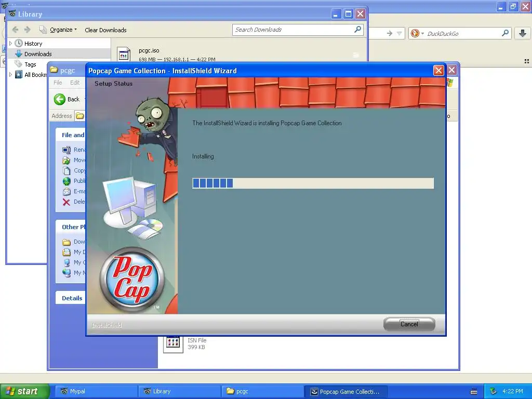This screenshot has width=532, height=399.
Task: Click the Move task icon in pcgc
Action: 66,160
